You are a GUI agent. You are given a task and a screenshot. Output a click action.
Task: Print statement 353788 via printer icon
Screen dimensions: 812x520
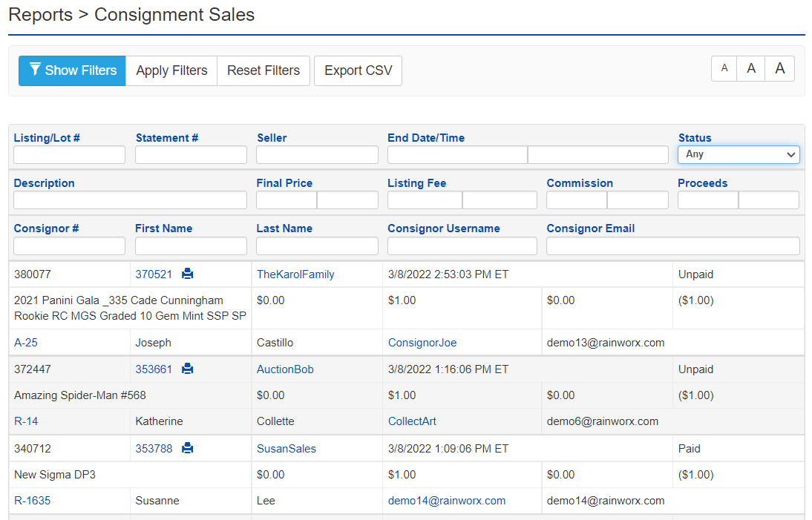click(188, 448)
